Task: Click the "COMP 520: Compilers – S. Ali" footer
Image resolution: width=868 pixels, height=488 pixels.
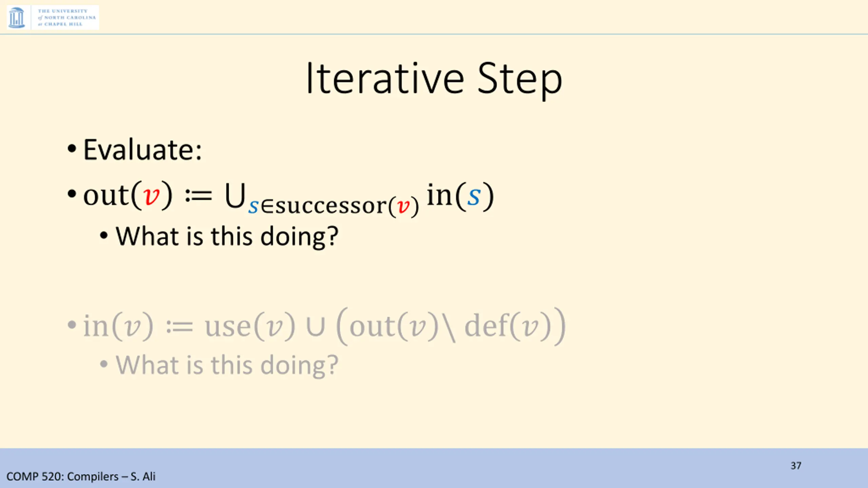Action: 81,476
